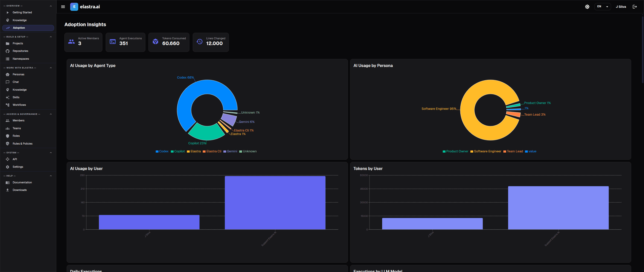
Task: Open the Personas section icon in sidebar
Action: click(x=8, y=74)
